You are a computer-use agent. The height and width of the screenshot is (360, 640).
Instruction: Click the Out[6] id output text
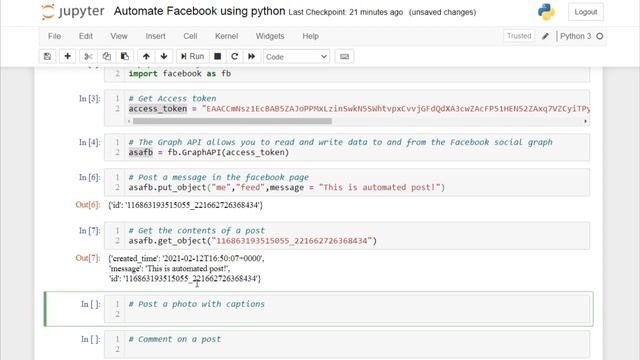(185, 205)
